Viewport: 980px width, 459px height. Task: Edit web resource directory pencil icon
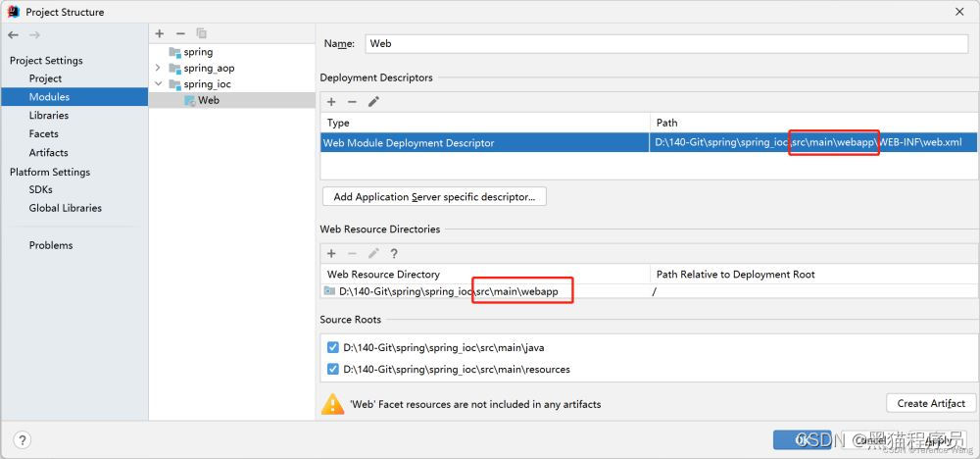(373, 253)
